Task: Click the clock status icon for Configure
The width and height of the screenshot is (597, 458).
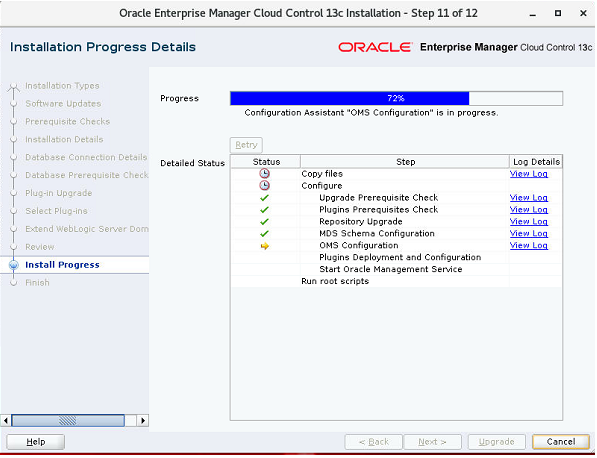Action: pyautogui.click(x=265, y=185)
